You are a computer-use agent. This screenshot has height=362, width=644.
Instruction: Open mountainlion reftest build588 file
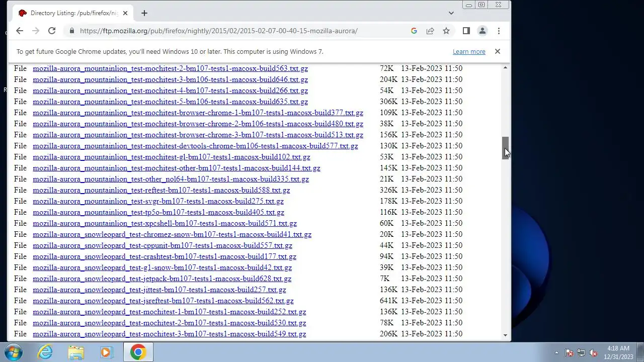pos(161,190)
